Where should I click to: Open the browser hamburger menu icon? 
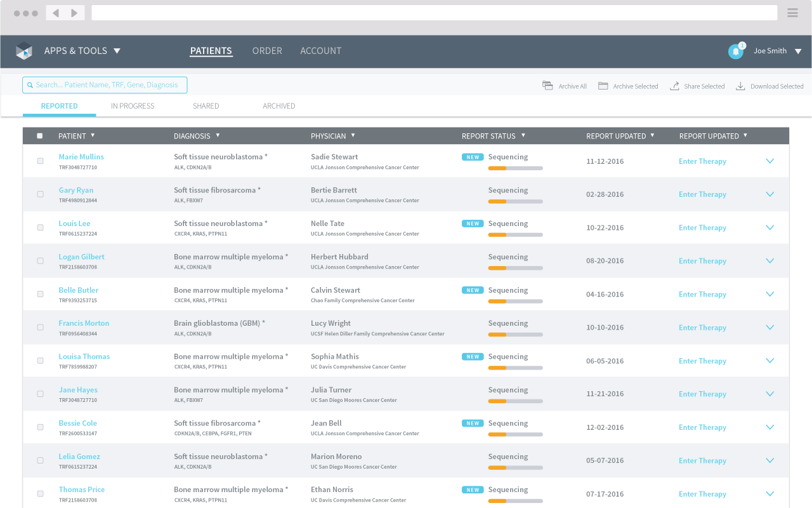(x=792, y=13)
